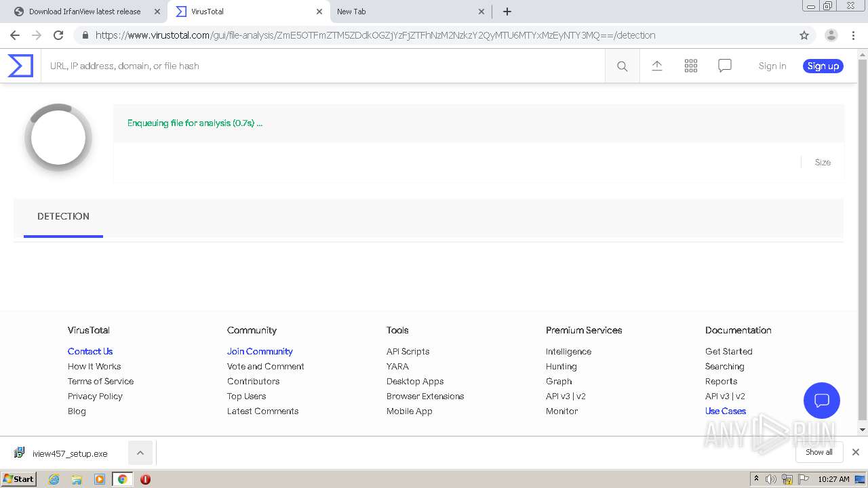868x488 pixels.
Task: Open Mobile App link
Action: 409,411
